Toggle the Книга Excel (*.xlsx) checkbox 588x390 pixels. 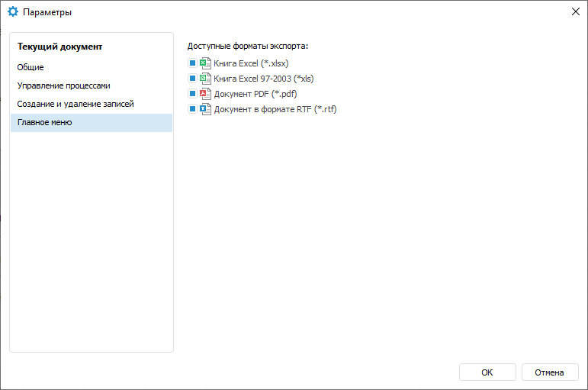[192, 63]
